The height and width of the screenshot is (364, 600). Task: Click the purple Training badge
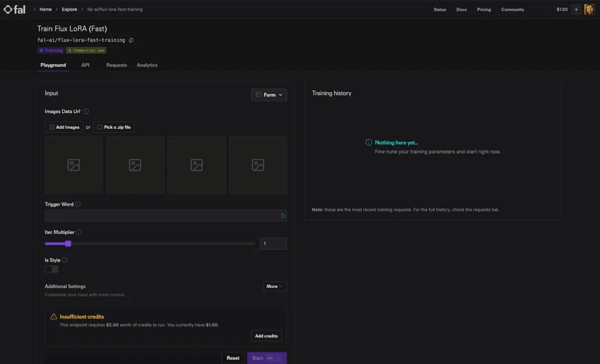pyautogui.click(x=51, y=50)
